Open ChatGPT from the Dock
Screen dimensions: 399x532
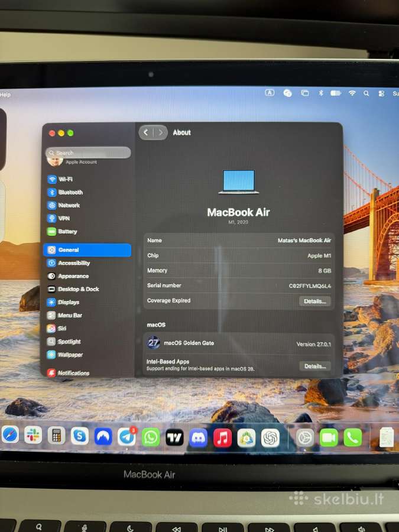tap(270, 439)
